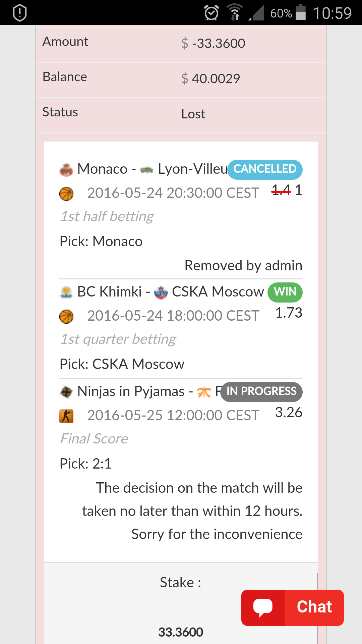Tap the 3.26 odds value
Screen dimensions: 362x644
coord(289,412)
